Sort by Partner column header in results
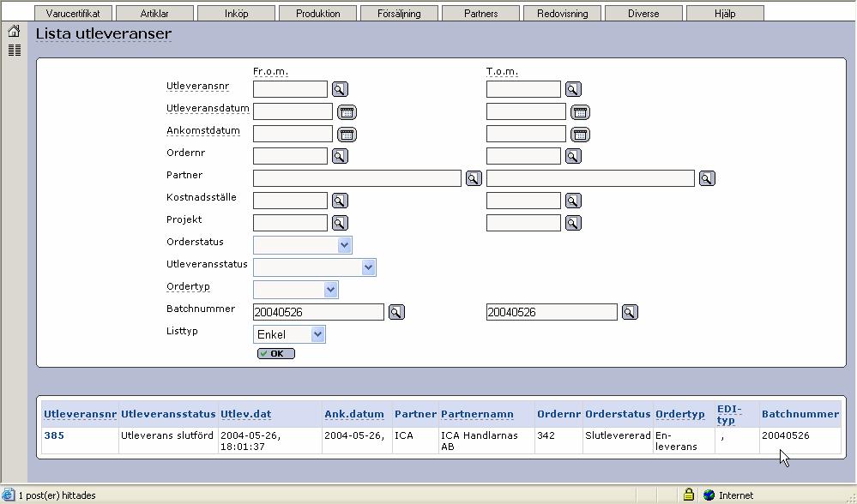The image size is (857, 504). pos(415,414)
